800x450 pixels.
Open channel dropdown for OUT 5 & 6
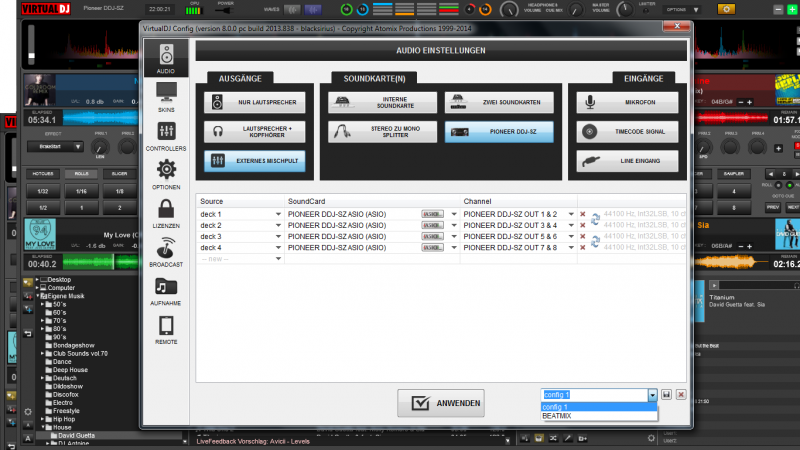(571, 237)
